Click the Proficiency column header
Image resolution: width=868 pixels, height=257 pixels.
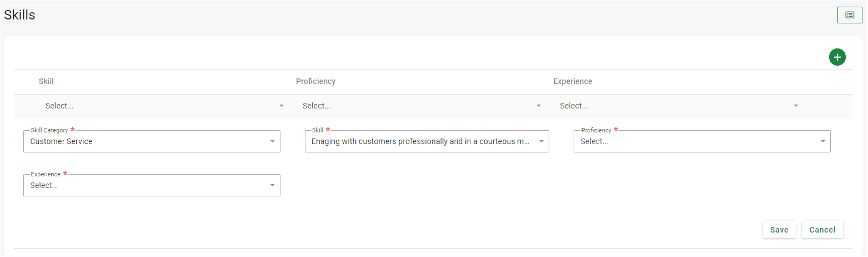point(315,81)
